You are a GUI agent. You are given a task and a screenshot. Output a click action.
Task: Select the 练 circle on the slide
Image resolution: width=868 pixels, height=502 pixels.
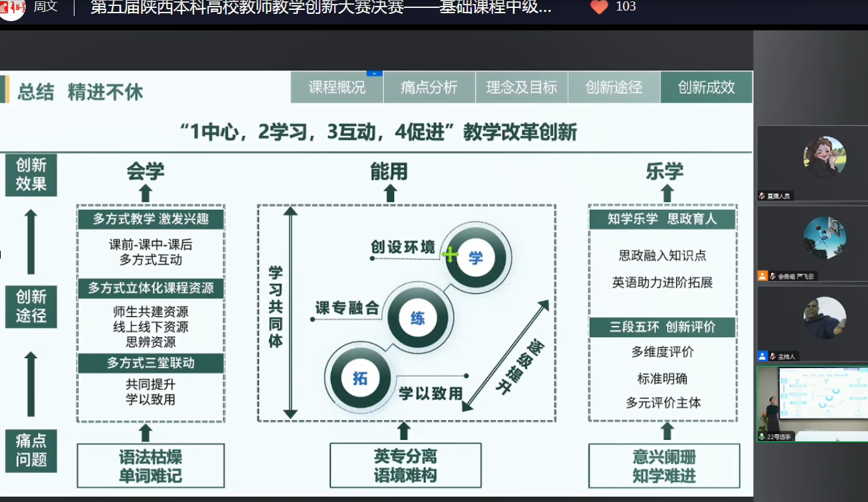tap(419, 317)
